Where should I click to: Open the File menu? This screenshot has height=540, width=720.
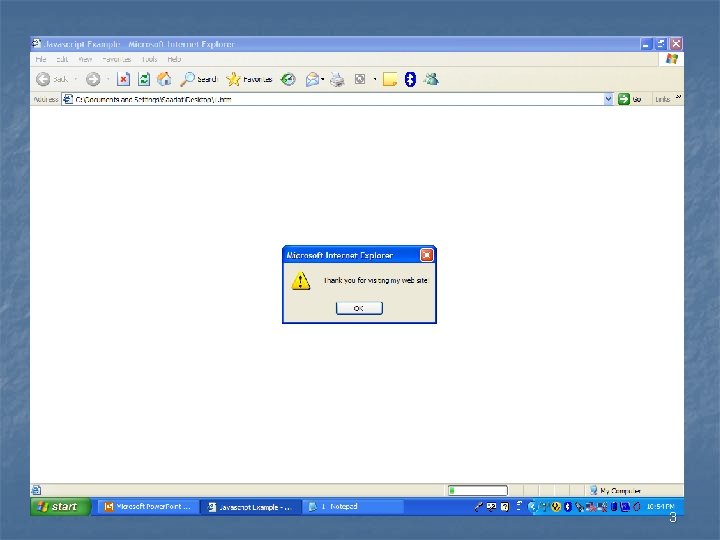pyautogui.click(x=41, y=59)
